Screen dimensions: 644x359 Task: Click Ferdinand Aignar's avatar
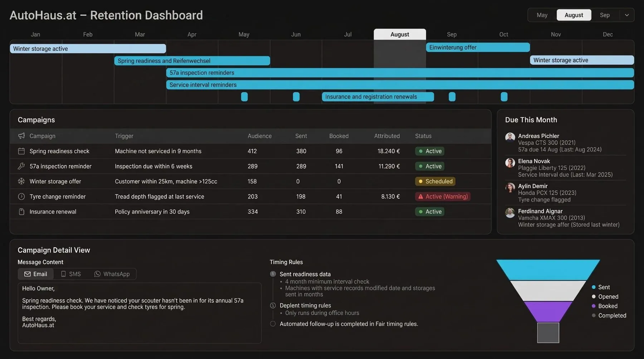[x=510, y=212]
